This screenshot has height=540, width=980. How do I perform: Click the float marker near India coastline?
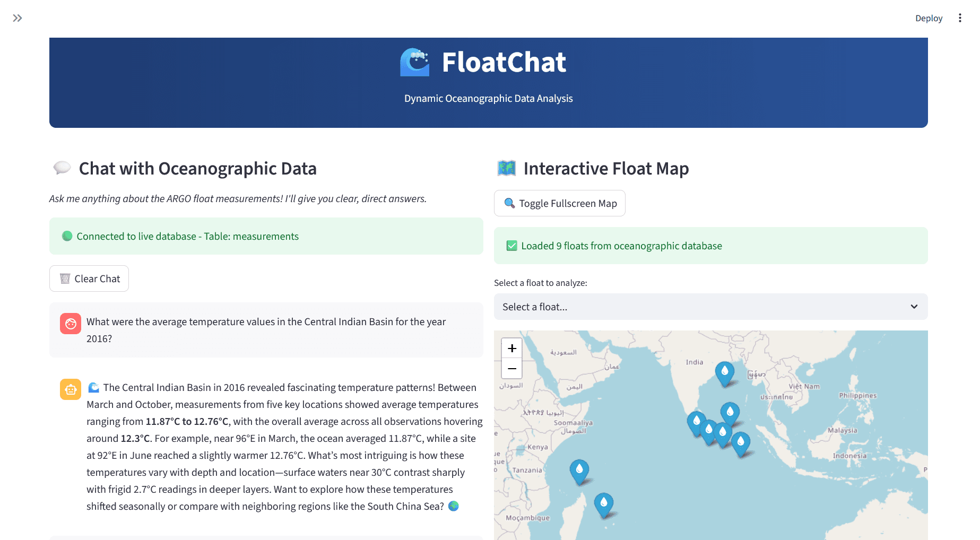724,371
